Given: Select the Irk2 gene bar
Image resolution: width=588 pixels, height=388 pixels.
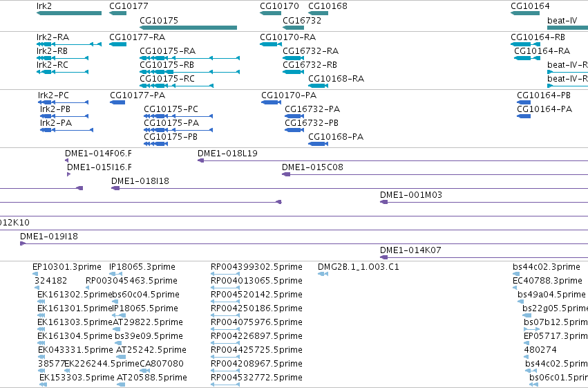Looking at the screenshot, I should click(69, 13).
